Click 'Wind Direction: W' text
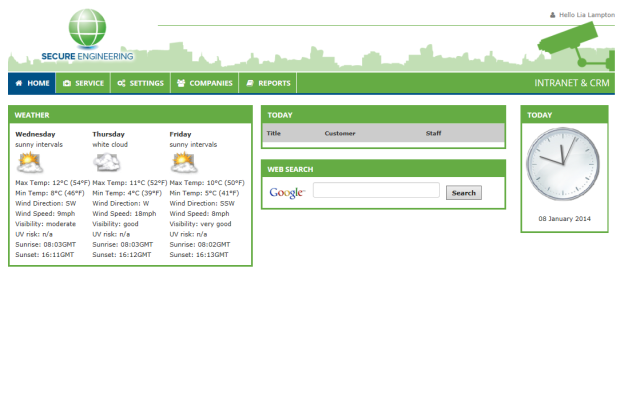The height and width of the screenshot is (397, 620). click(x=121, y=203)
